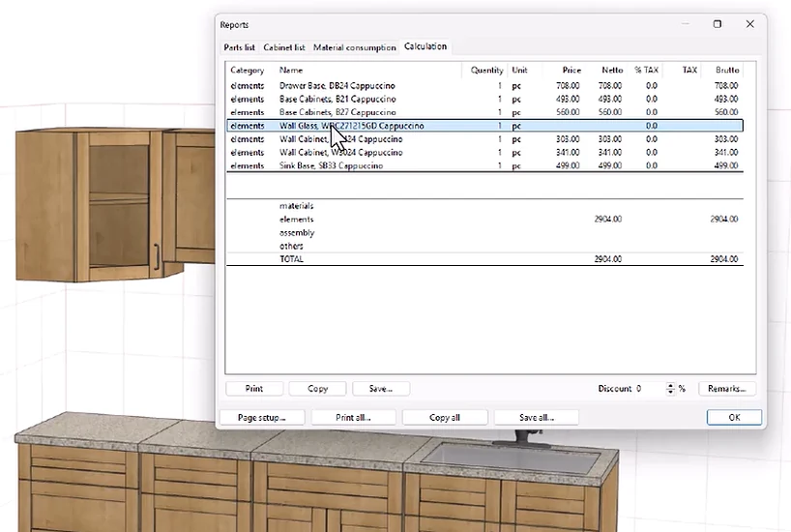Click the 708.00 price cell
The image size is (791, 532).
point(568,86)
